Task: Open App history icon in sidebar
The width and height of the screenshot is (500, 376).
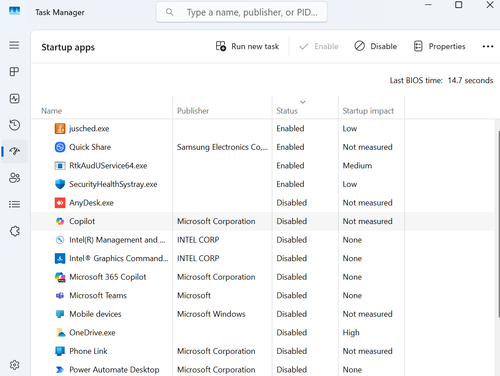Action: pyautogui.click(x=14, y=125)
